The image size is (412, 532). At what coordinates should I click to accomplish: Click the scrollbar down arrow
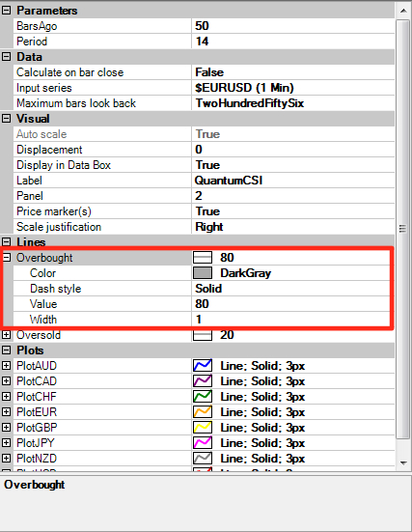(x=403, y=462)
